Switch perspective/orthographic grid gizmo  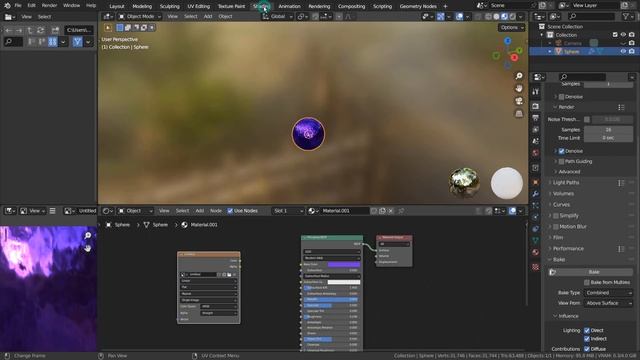(519, 113)
